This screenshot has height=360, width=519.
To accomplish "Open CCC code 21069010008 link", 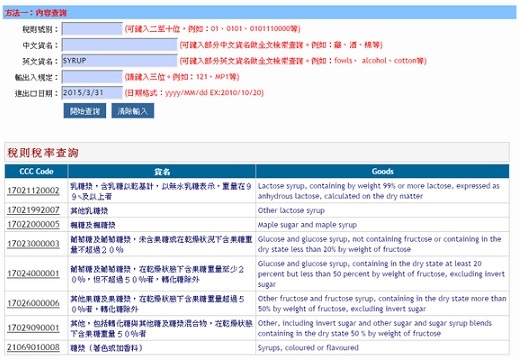I will [33, 347].
